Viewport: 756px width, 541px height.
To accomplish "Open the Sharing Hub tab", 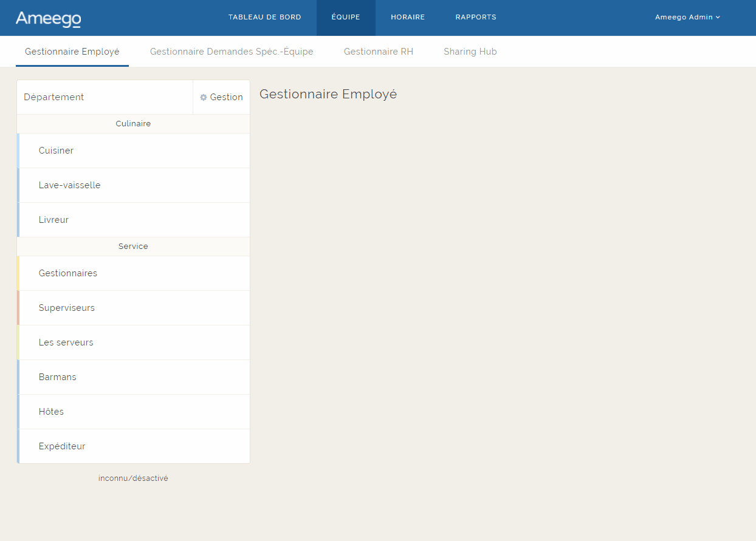I will point(470,52).
